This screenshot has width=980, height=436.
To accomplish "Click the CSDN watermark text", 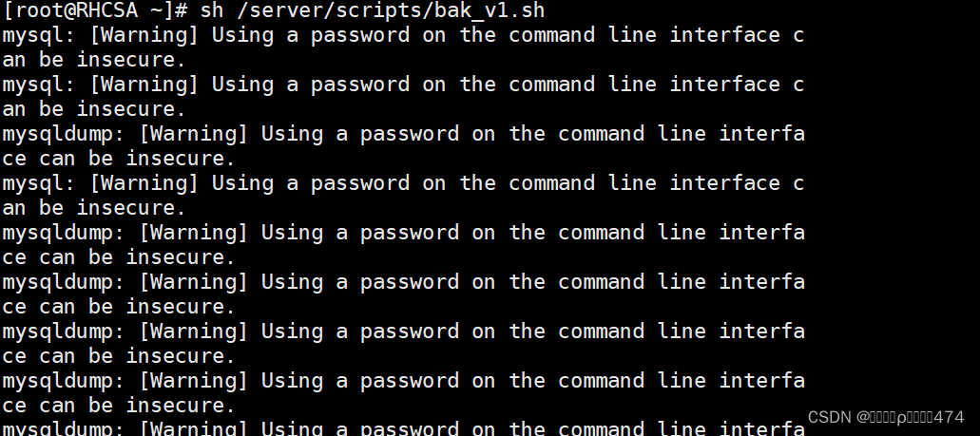I will [886, 417].
